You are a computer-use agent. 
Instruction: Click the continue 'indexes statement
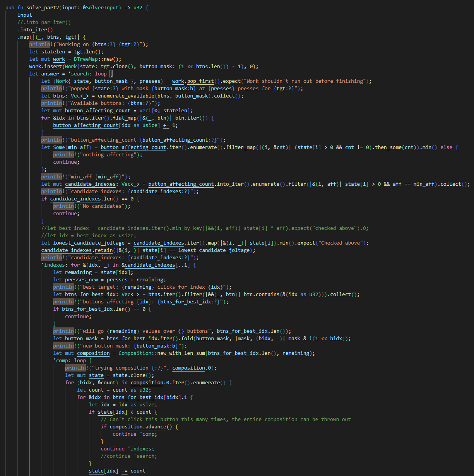click(128, 449)
